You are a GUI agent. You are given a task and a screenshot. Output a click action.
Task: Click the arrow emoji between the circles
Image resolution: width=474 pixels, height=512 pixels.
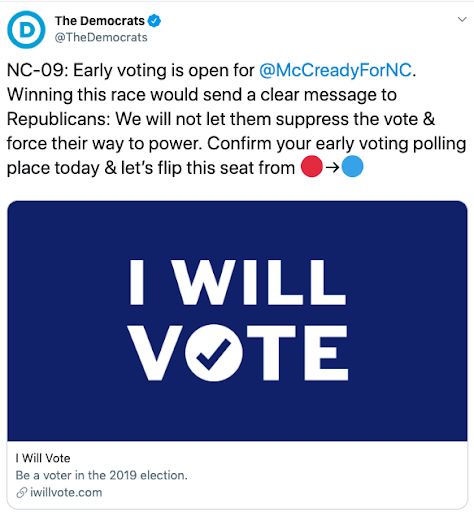332,167
